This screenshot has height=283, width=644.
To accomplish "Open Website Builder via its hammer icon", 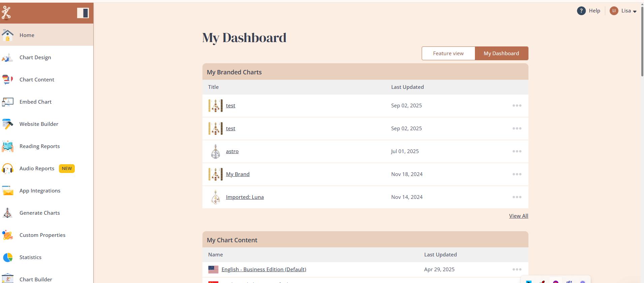I will point(7,124).
